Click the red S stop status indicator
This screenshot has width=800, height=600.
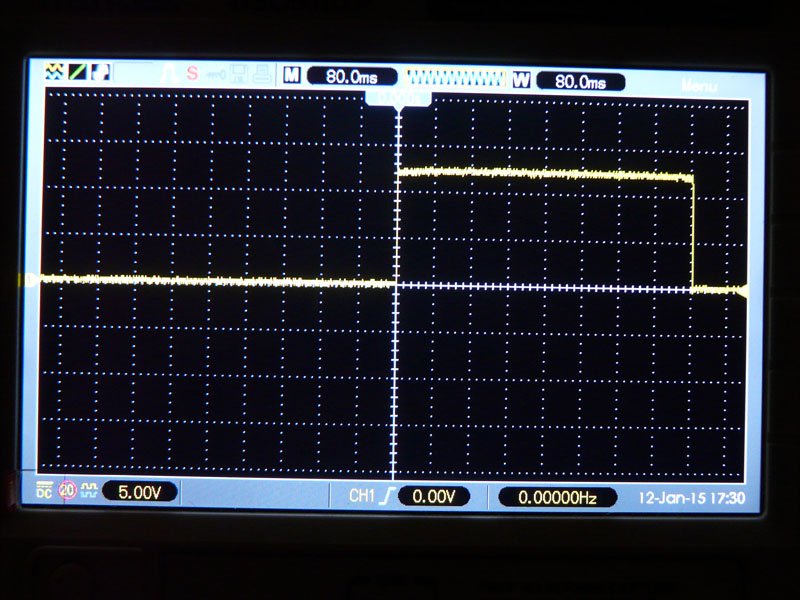[191, 74]
